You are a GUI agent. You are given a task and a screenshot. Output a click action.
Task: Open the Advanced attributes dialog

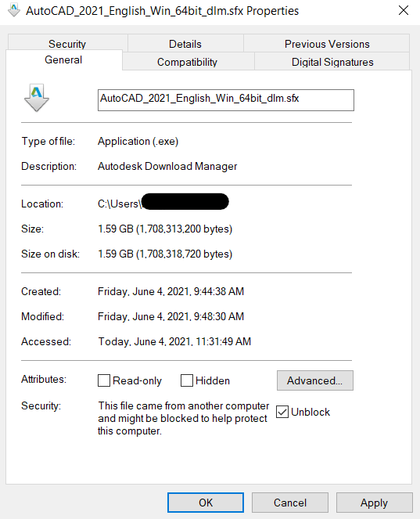(315, 380)
